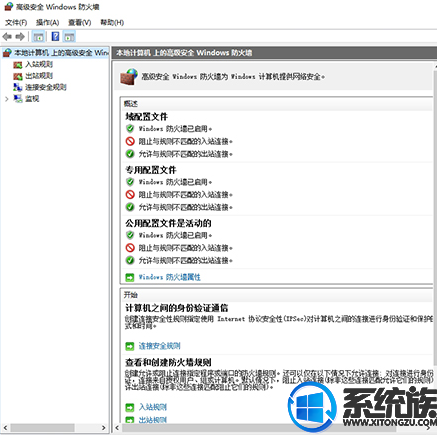
Task: Select 入站规则 in the left tree
Action: [39, 64]
